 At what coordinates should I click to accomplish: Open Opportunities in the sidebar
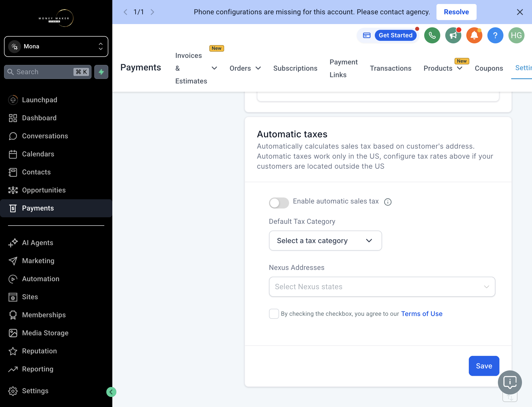(x=56, y=190)
